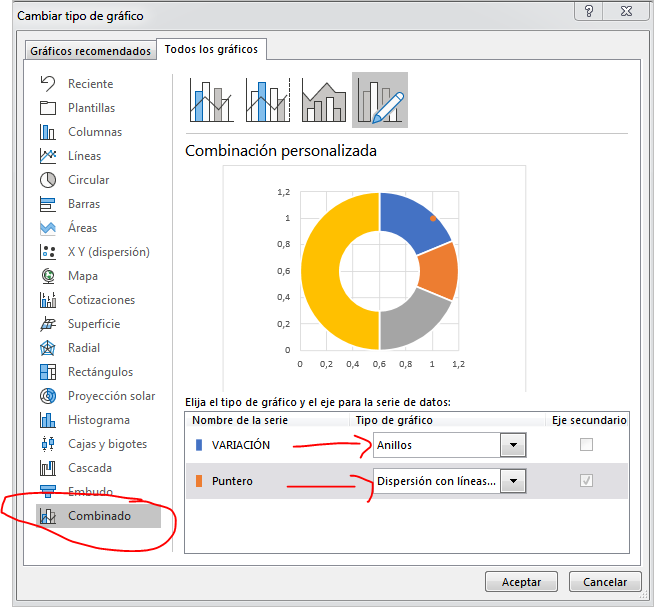Screen dimensions: 654x607
Task: Open the Plantillas folder icon
Action: (48, 108)
